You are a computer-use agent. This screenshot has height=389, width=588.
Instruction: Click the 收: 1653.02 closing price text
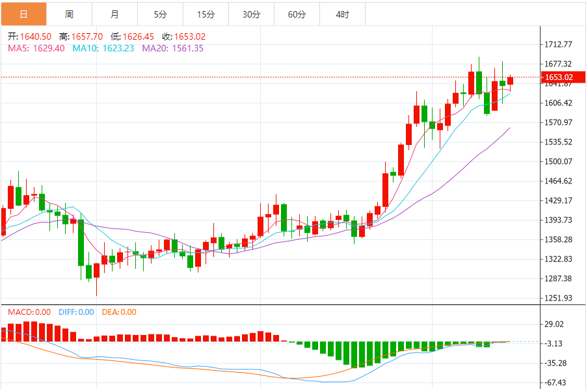tap(183, 37)
